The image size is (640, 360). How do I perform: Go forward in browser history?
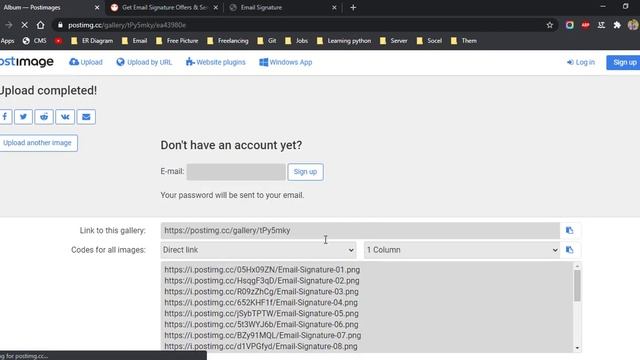(x=9, y=25)
